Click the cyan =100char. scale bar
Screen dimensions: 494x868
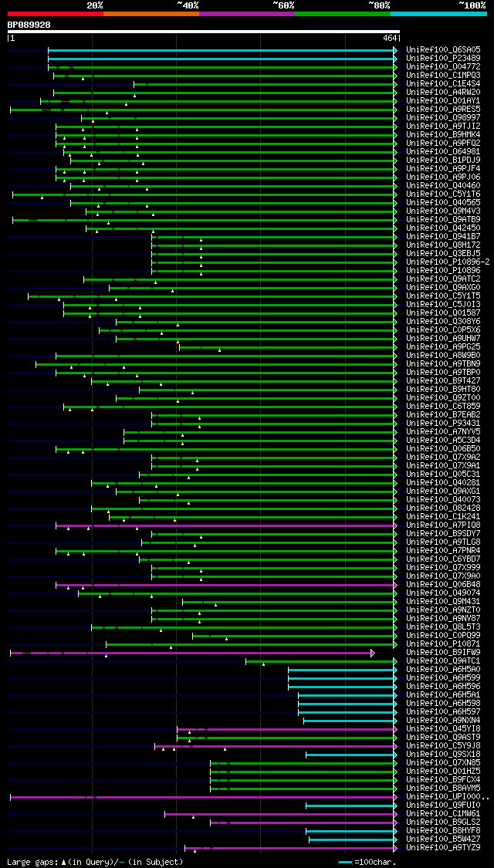345,863
